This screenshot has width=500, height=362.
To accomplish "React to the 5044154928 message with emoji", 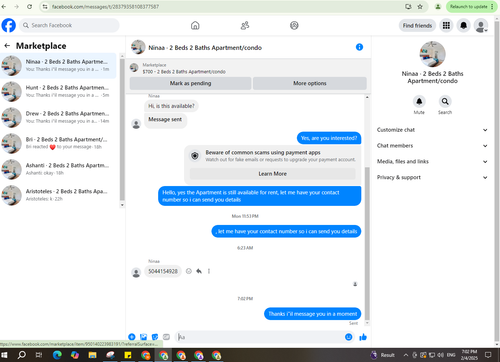I will pyautogui.click(x=189, y=271).
